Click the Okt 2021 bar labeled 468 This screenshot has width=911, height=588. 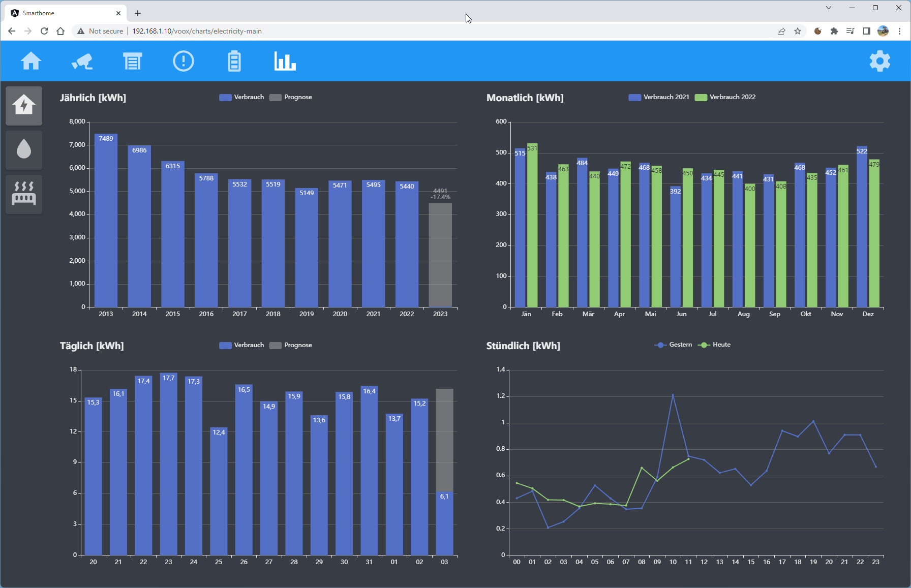pos(800,235)
